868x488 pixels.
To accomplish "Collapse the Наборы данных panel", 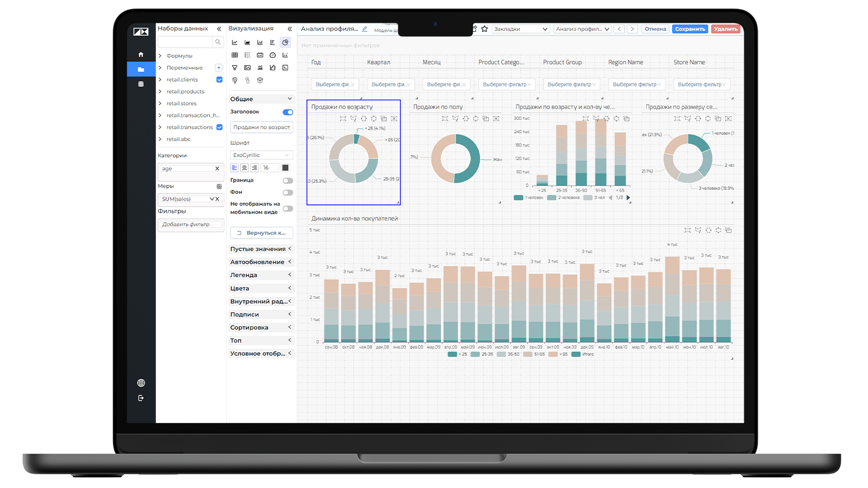I will tap(219, 29).
